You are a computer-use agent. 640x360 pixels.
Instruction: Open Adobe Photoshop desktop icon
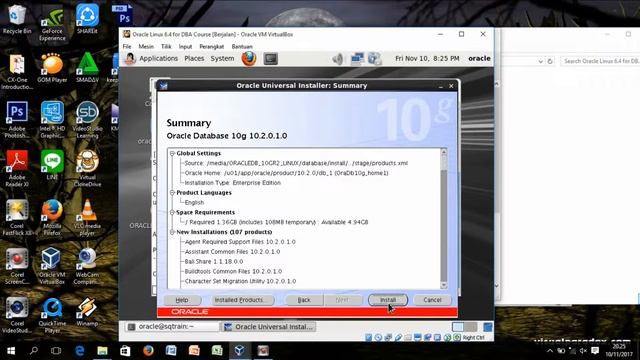17,120
